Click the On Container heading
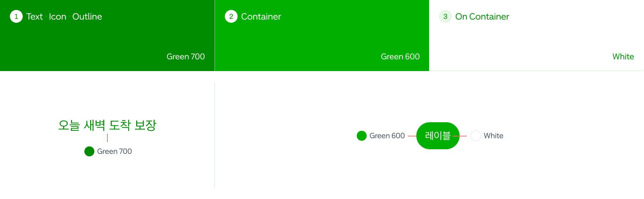The width and height of the screenshot is (644, 199). click(x=482, y=17)
